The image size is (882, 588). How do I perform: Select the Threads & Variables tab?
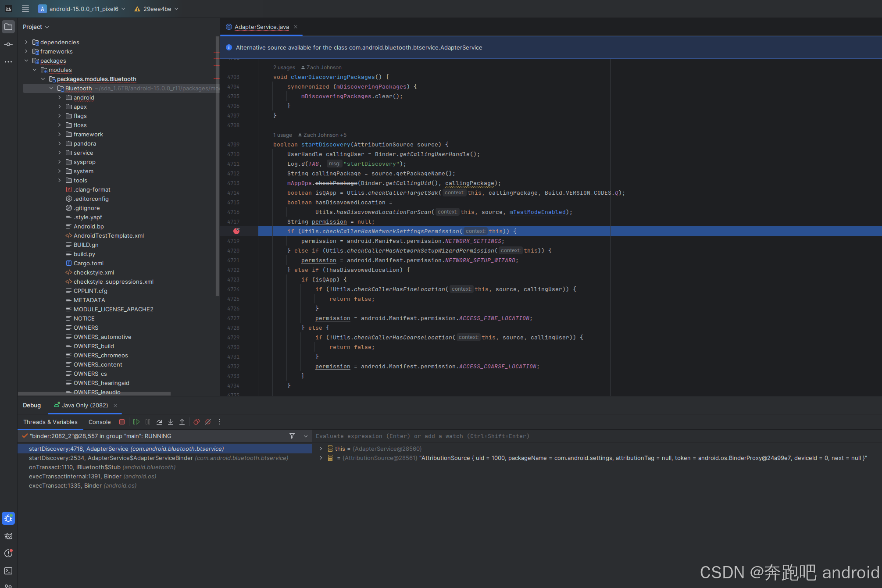point(50,422)
